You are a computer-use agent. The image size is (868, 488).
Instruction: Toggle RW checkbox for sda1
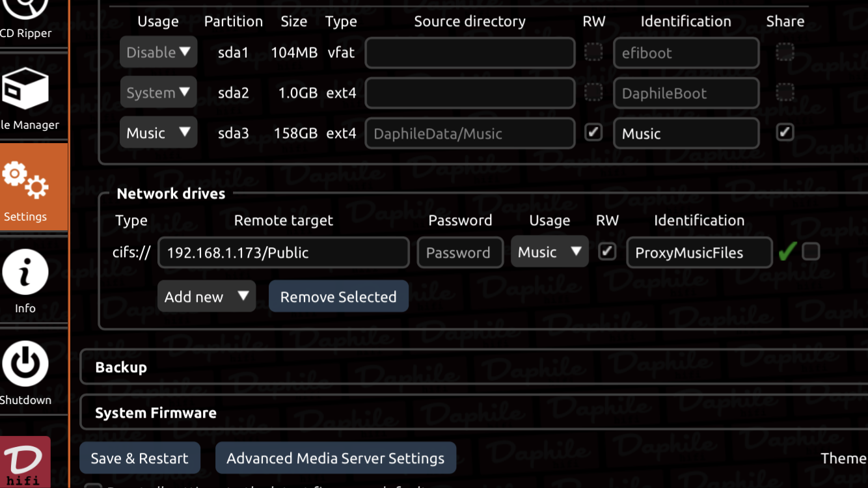pyautogui.click(x=593, y=52)
